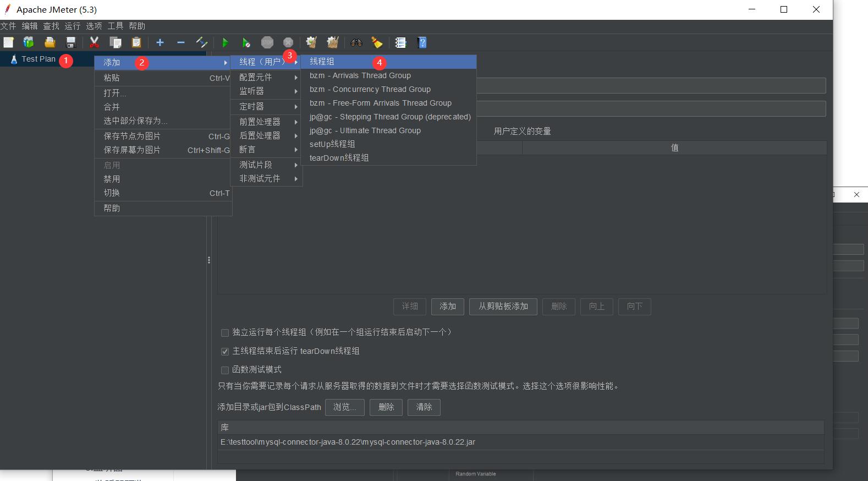This screenshot has height=481, width=868.
Task: Click the Clear results broom-gear icon
Action: pyautogui.click(x=311, y=42)
